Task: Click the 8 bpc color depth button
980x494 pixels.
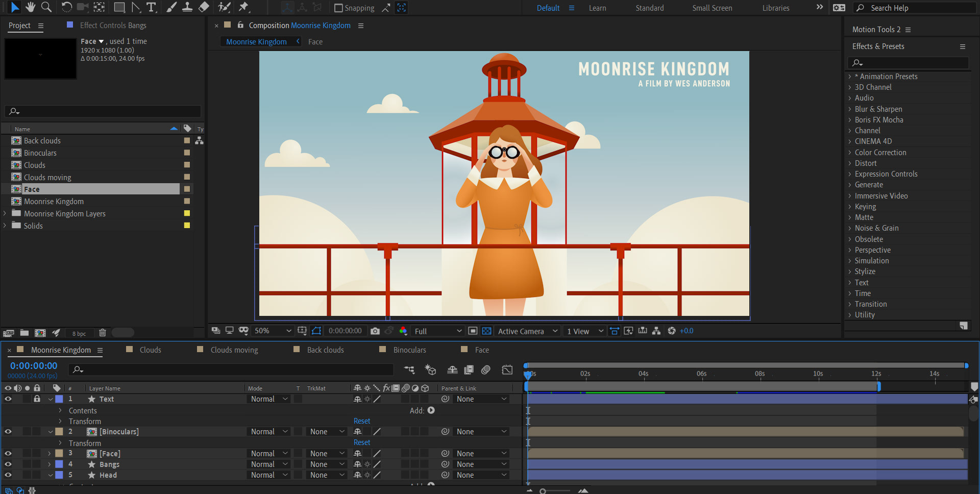Action: (79, 333)
